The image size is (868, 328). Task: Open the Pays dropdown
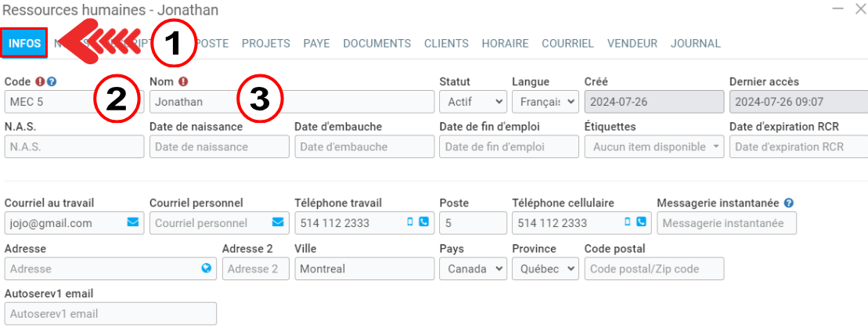(473, 269)
